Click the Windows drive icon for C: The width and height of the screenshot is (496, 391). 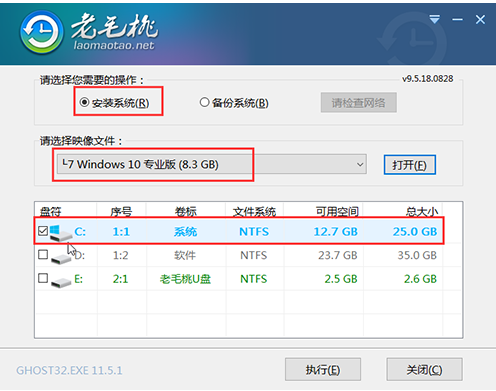(x=61, y=232)
